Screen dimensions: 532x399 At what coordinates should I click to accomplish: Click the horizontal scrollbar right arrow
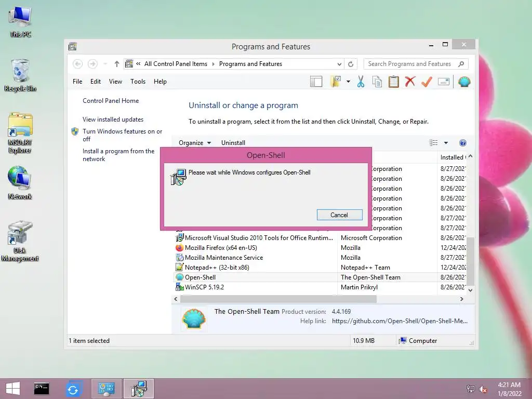[461, 299]
